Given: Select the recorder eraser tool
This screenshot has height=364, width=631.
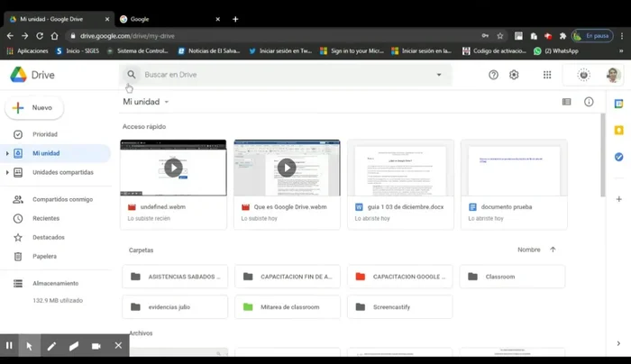Looking at the screenshot, I should point(74,346).
